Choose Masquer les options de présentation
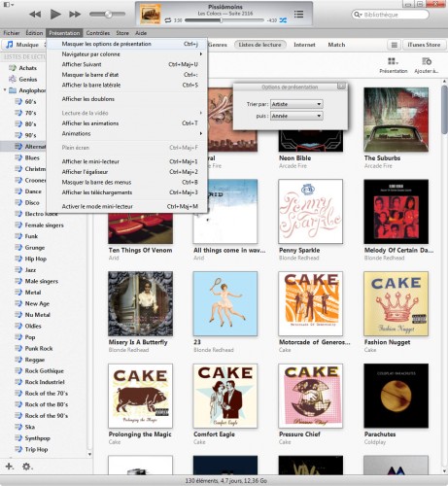Image resolution: width=448 pixels, height=486 pixels. point(126,44)
